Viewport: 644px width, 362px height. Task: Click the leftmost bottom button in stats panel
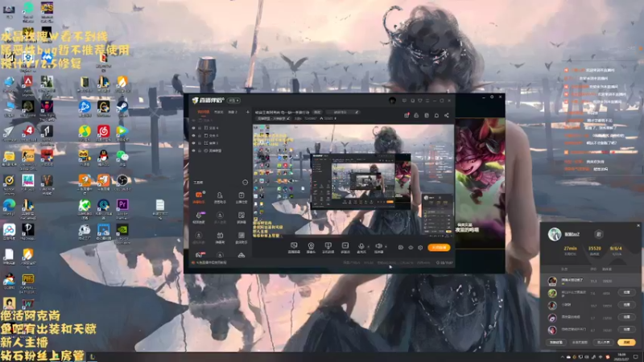tap(555, 342)
